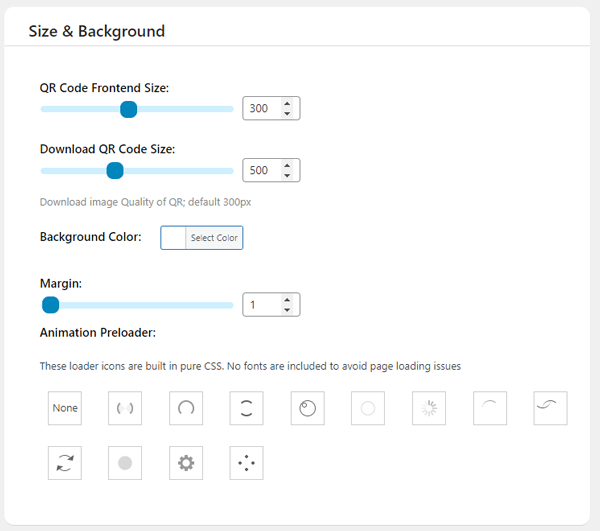600x531 pixels.
Task: Choose the solid gray dot preloader
Action: (x=125, y=463)
